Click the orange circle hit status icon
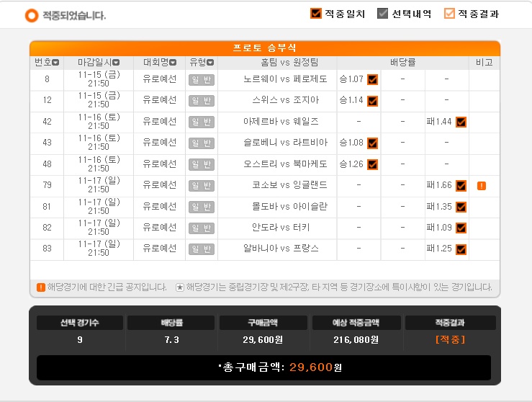Screen dimensions: 532x402 coord(32,15)
